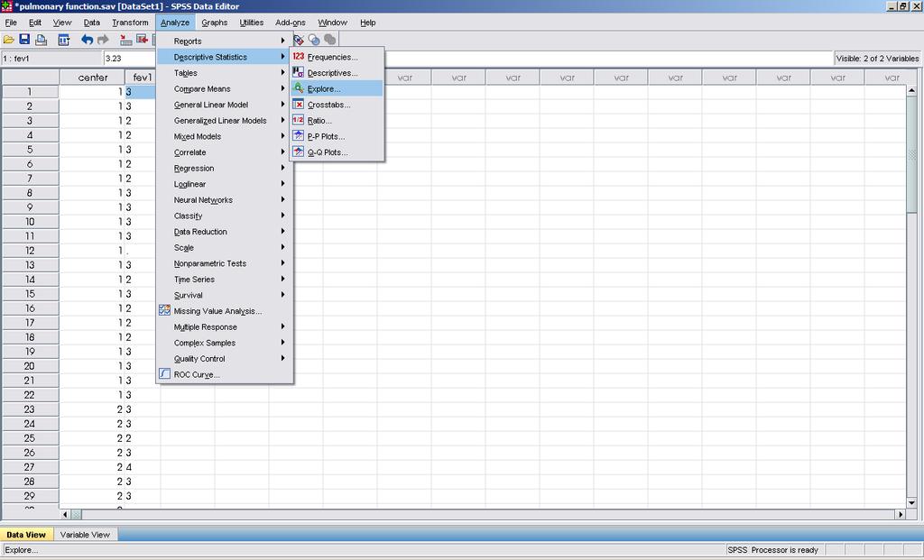This screenshot has width=924, height=560.
Task: Click the Show All Variables toolbar icon
Action: coord(330,40)
